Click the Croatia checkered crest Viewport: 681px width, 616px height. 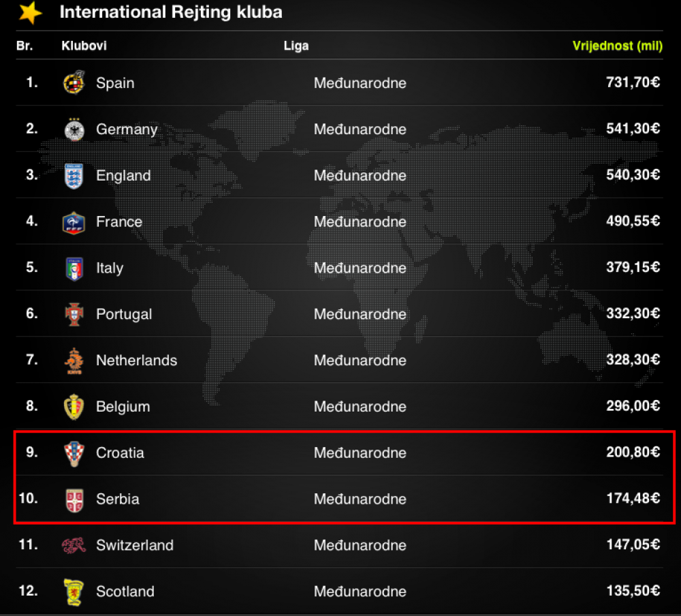[74, 453]
